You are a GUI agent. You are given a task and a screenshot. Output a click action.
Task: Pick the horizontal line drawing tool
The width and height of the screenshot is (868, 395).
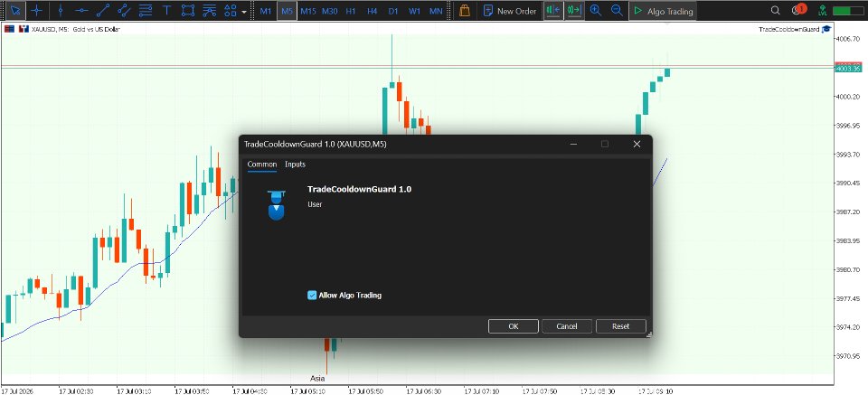[82, 11]
